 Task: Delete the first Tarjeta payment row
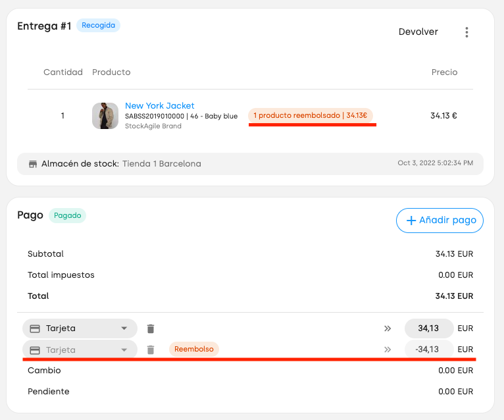pyautogui.click(x=151, y=328)
